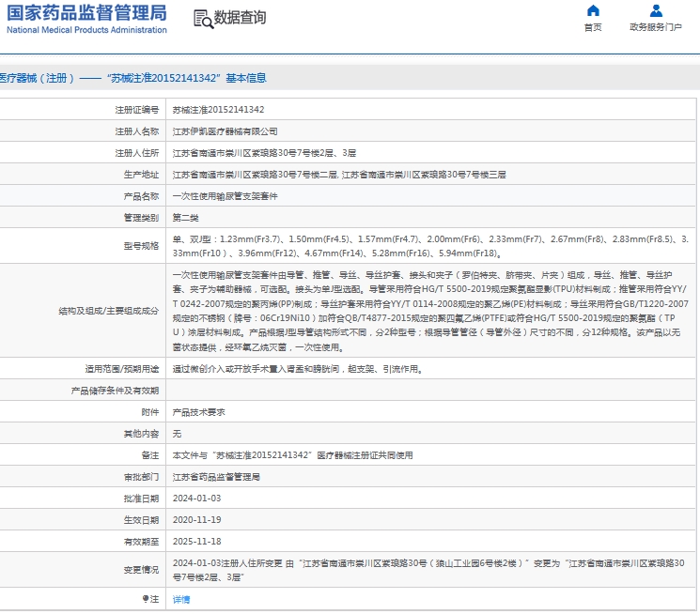Click the 基本信息 section header title
The height and width of the screenshot is (614, 700).
click(133, 78)
